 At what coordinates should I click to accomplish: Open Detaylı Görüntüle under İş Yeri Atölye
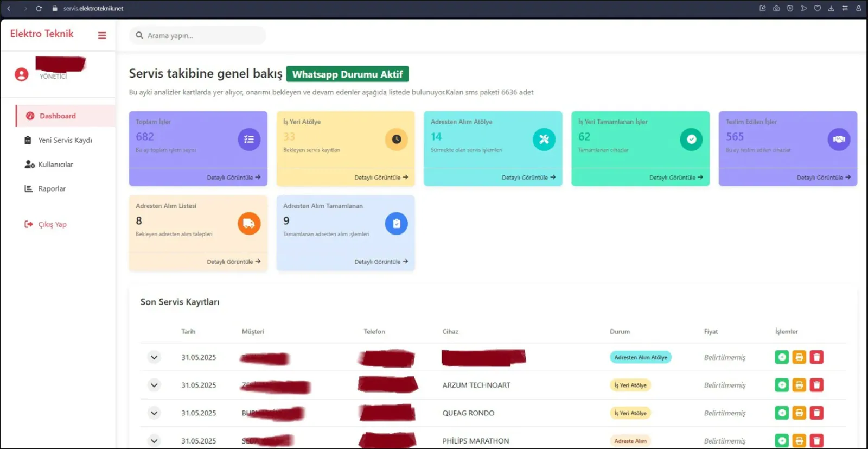point(381,178)
